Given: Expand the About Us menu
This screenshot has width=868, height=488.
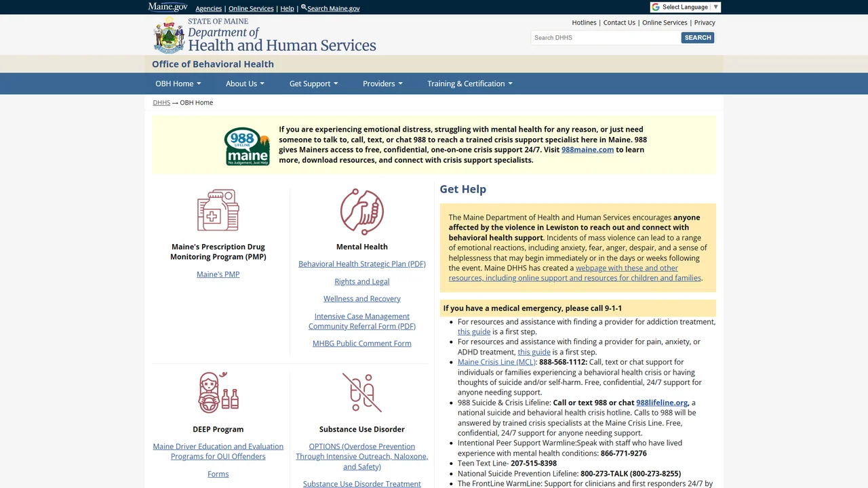Looking at the screenshot, I should [x=245, y=83].
